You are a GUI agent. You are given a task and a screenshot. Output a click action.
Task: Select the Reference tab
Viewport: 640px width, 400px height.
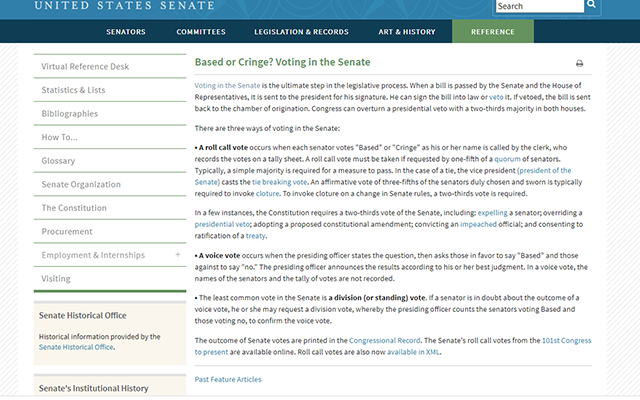click(493, 31)
